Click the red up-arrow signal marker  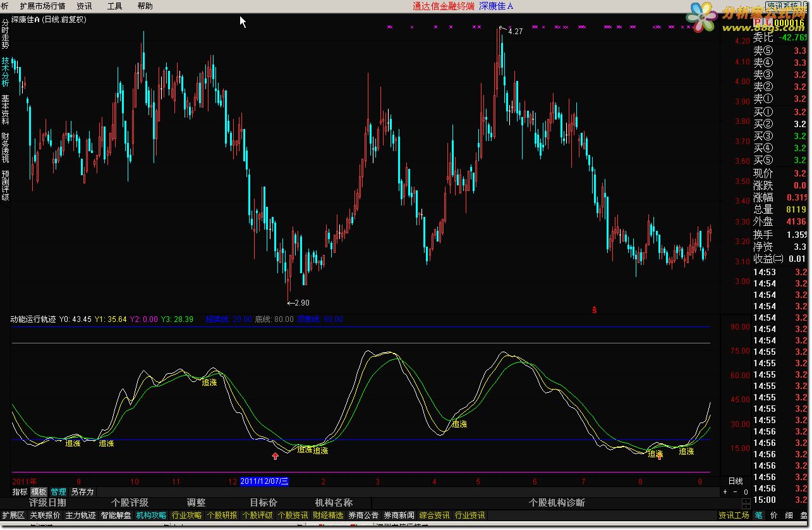click(x=275, y=455)
